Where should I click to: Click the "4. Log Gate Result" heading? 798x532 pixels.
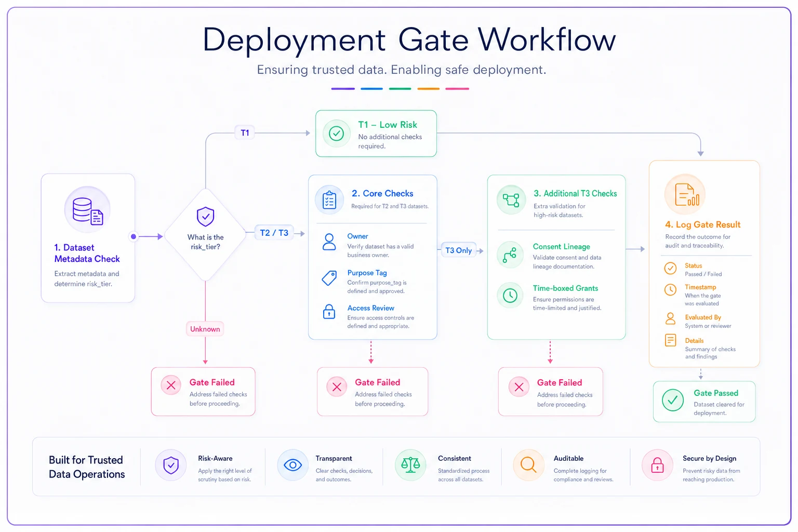point(703,224)
